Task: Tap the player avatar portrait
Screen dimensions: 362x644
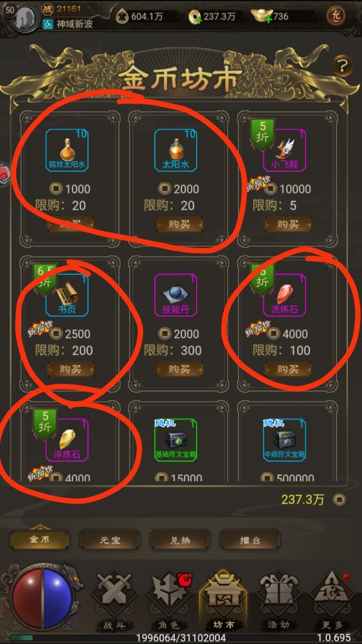Action: (25, 17)
